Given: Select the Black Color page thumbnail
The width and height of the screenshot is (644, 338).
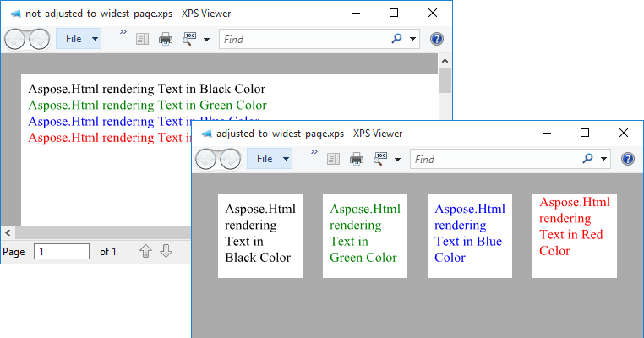Looking at the screenshot, I should 260,236.
